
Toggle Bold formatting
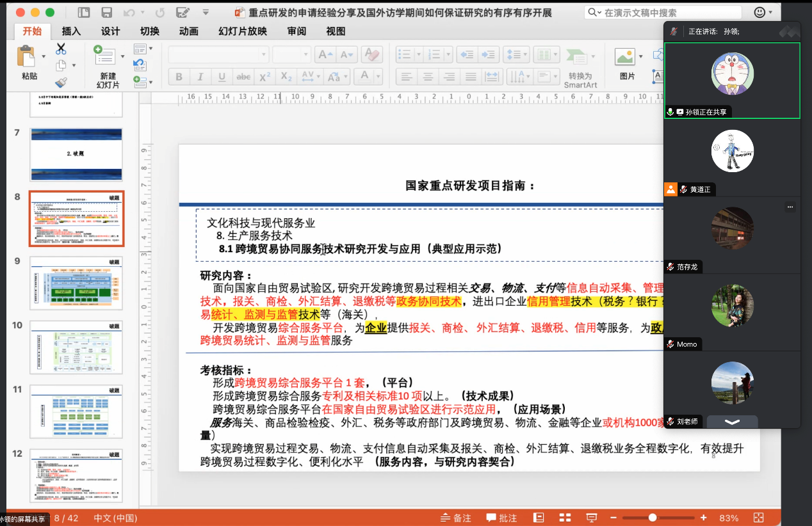179,77
